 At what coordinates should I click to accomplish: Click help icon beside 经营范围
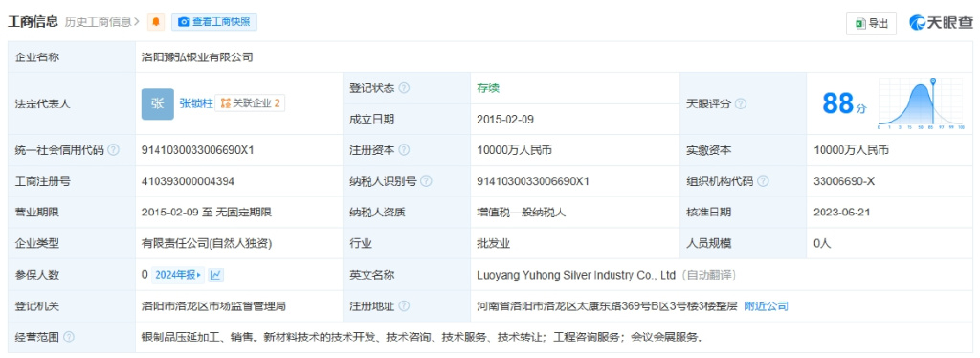point(69,337)
